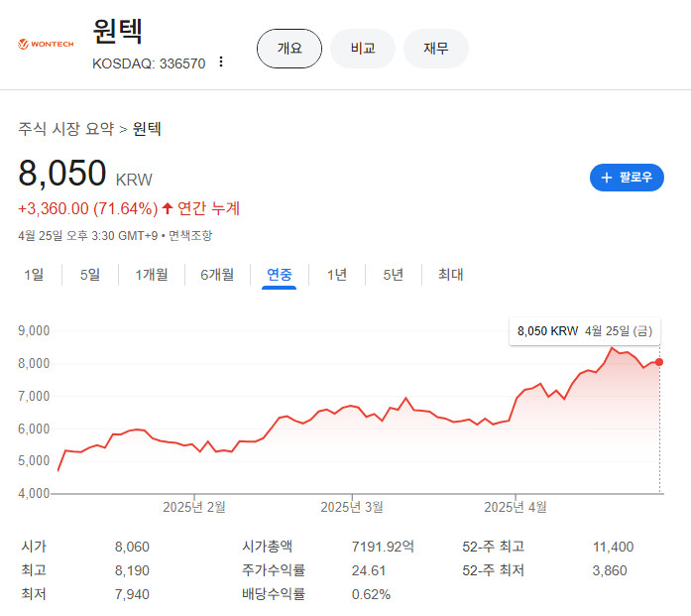Click the red endpoint dot on the chart
Screen dimensions: 691x616
(x=659, y=362)
